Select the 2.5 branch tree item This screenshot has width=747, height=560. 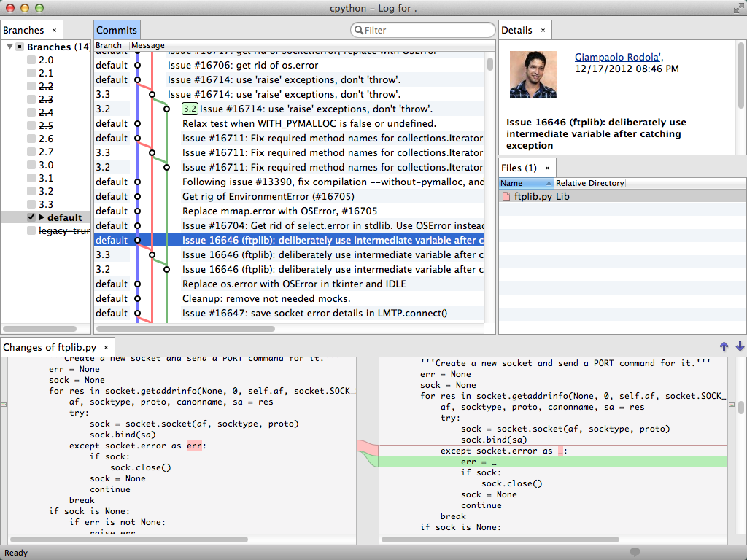46,125
